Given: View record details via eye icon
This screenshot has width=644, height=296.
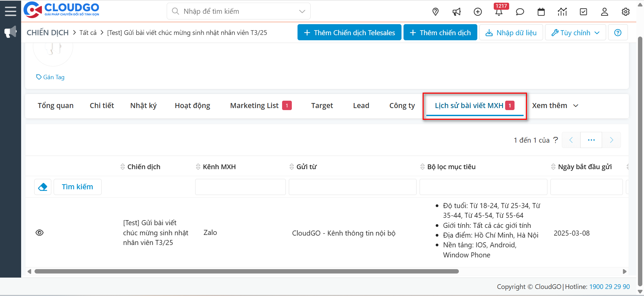Looking at the screenshot, I should (40, 233).
